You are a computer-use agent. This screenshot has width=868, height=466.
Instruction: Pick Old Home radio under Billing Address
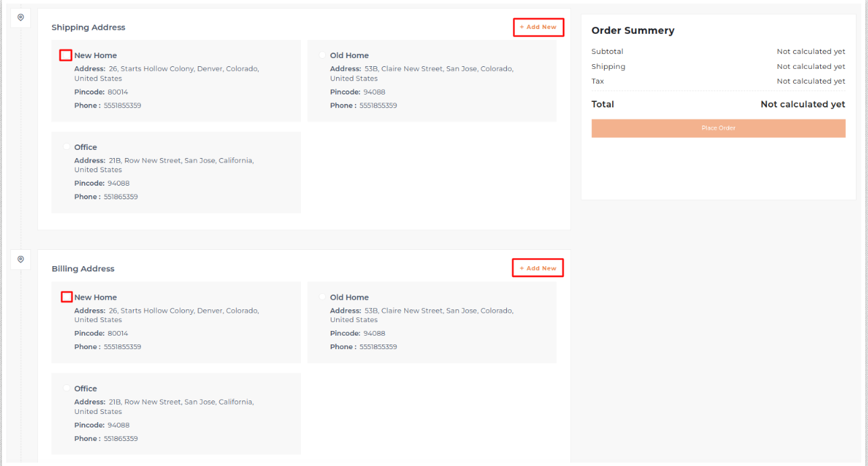point(322,296)
